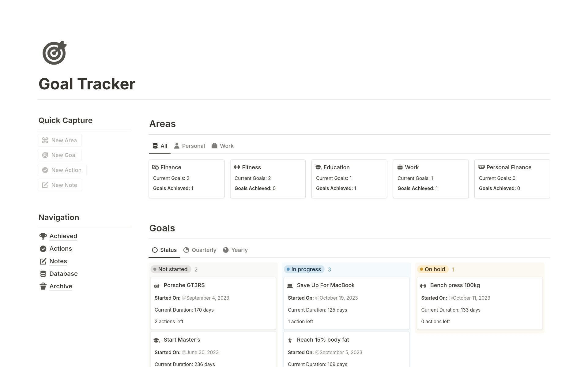Screen dimensions: 588x367
Task: Create a note with New Note button
Action: pos(60,185)
